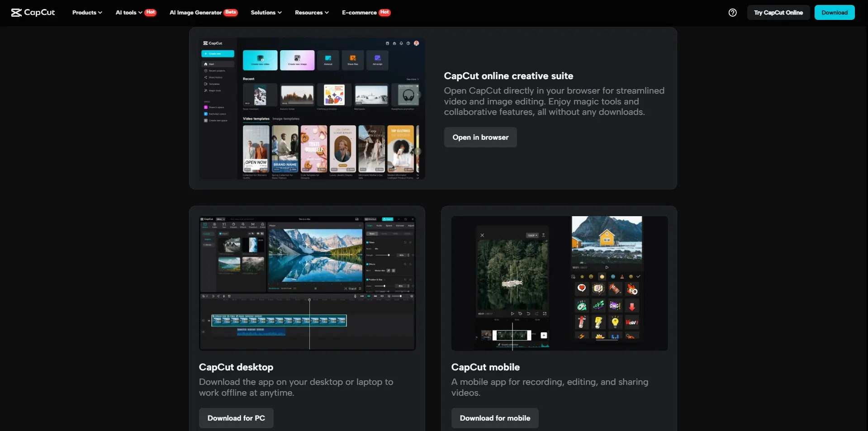Open AI Image Generator Beta page
This screenshot has width=868, height=431.
[x=203, y=13]
